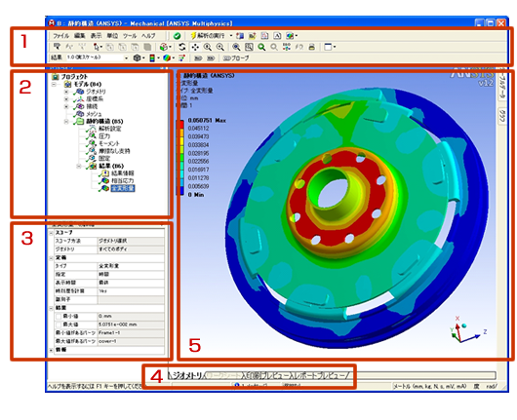Click the 表示時間 value field

coord(131,283)
